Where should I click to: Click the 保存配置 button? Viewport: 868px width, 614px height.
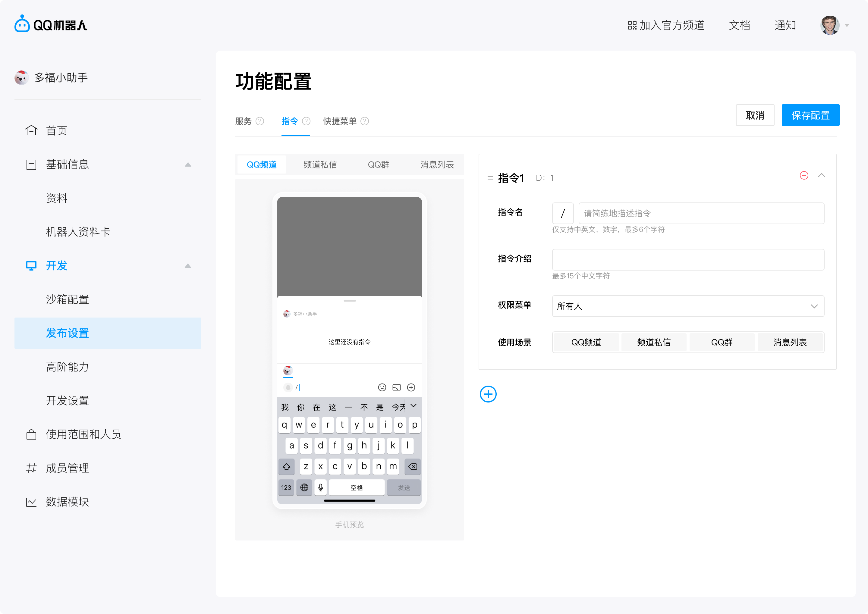[x=810, y=115]
